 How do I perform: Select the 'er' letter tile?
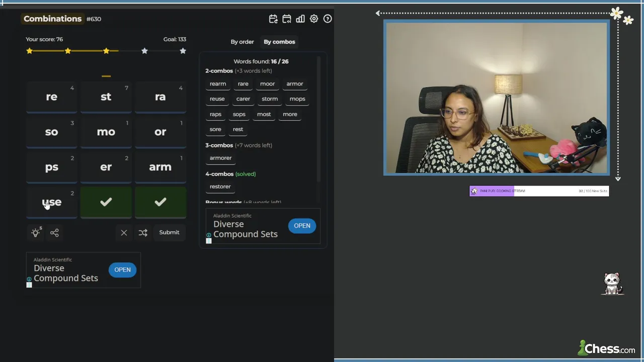(x=106, y=168)
